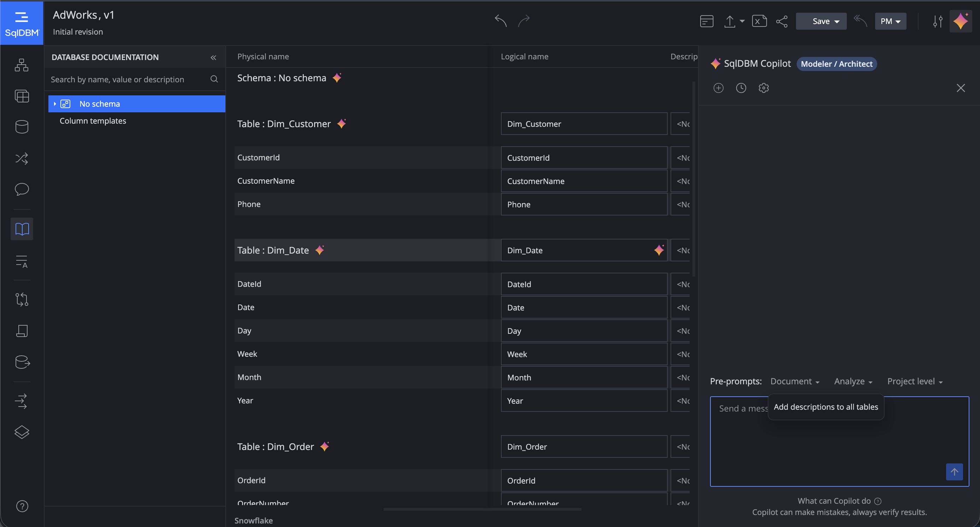Image resolution: width=980 pixels, height=527 pixels.
Task: Send the Copilot message arrow button
Action: (x=954, y=472)
